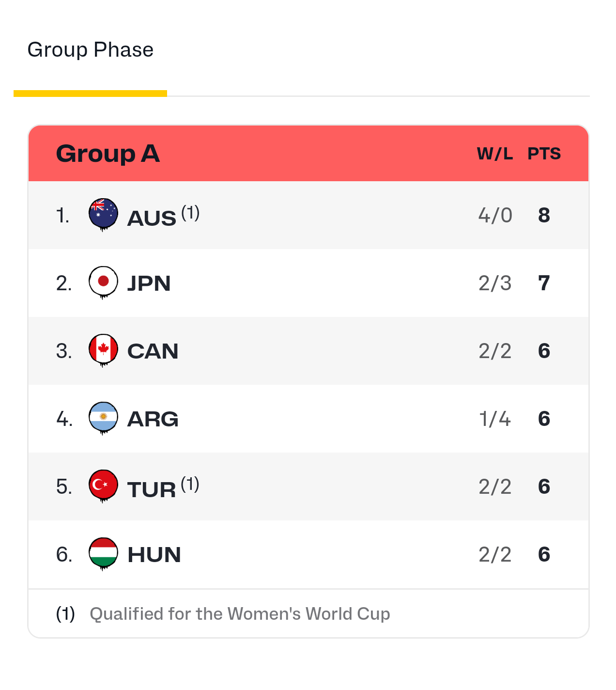Click the Australia flag icon
The height and width of the screenshot is (690, 616).
coord(103,214)
